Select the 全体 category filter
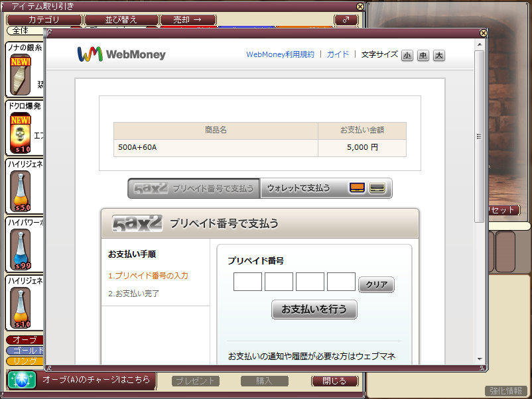 25,30
